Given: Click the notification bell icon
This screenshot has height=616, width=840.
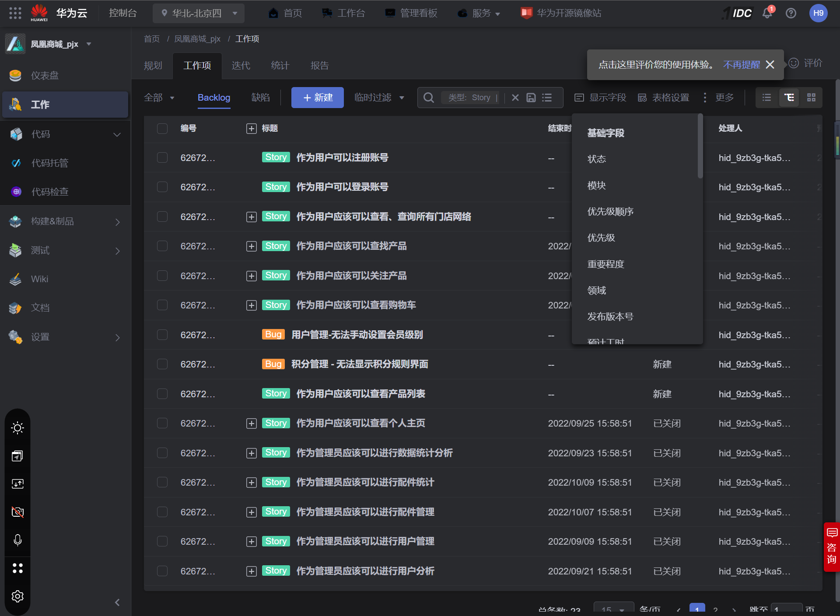Looking at the screenshot, I should click(x=767, y=13).
